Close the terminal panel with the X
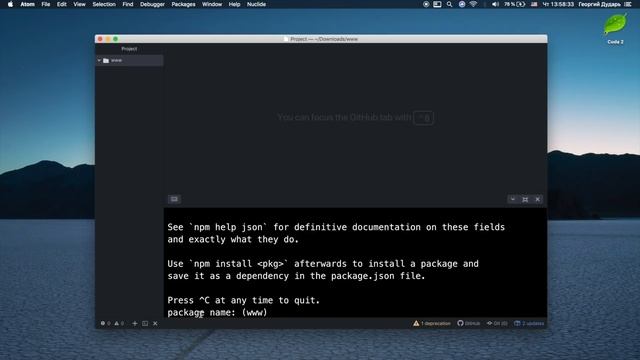This screenshot has width=640, height=360. coord(538,199)
